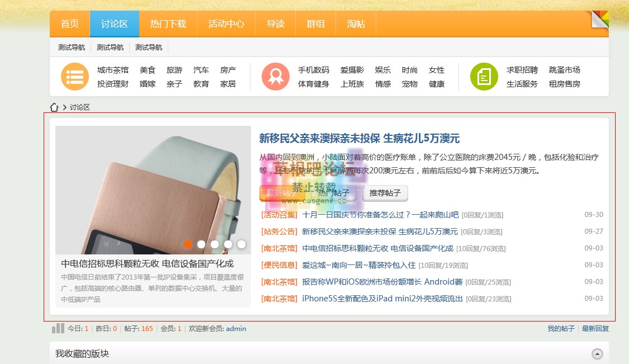This screenshot has width=629, height=364.
Task: Switch to the 热门帖子 tab
Action: pos(334,193)
